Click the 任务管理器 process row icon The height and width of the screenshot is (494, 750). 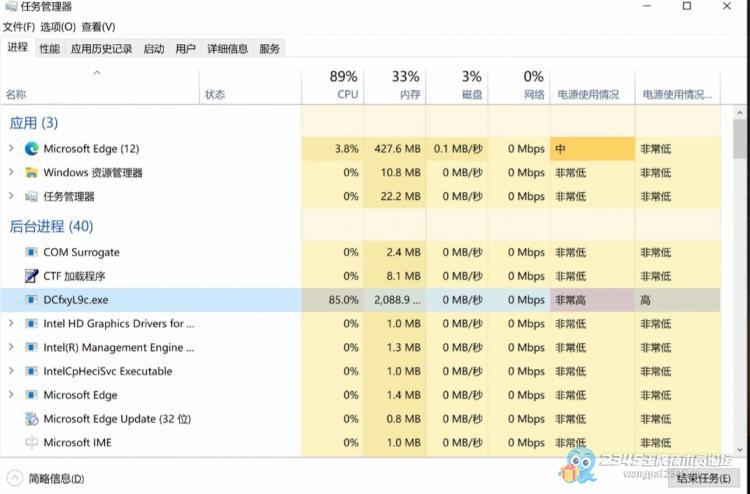32,197
